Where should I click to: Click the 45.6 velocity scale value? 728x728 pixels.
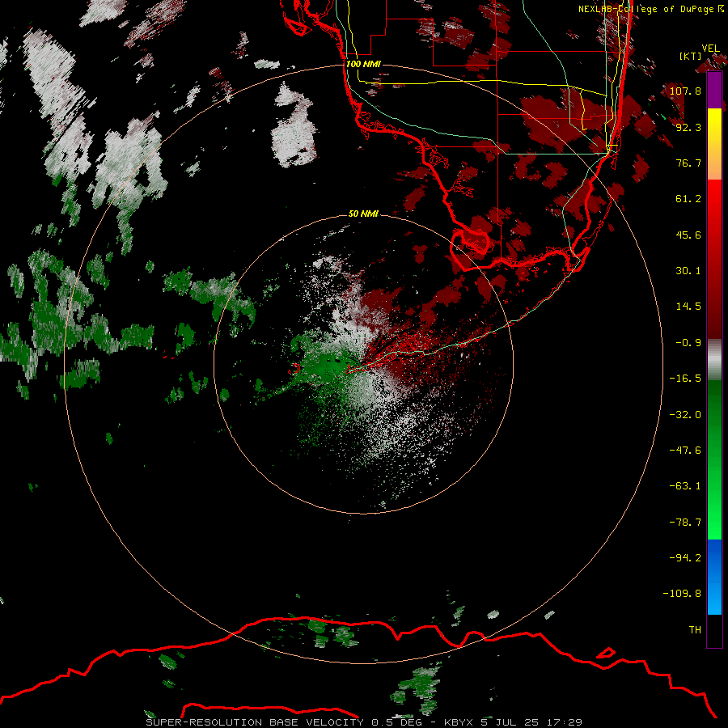point(688,235)
